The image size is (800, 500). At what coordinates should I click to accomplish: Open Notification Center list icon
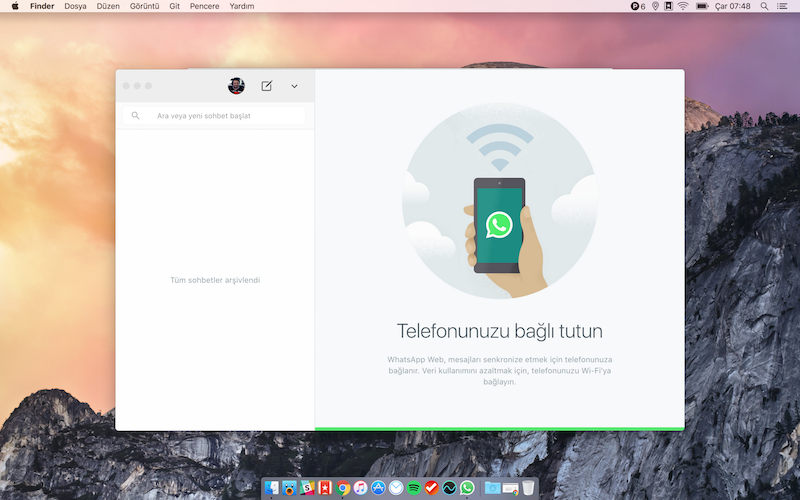(x=782, y=6)
